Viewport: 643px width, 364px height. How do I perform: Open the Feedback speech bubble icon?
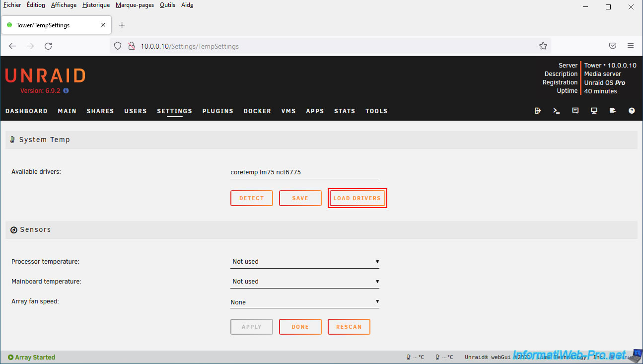tap(575, 111)
